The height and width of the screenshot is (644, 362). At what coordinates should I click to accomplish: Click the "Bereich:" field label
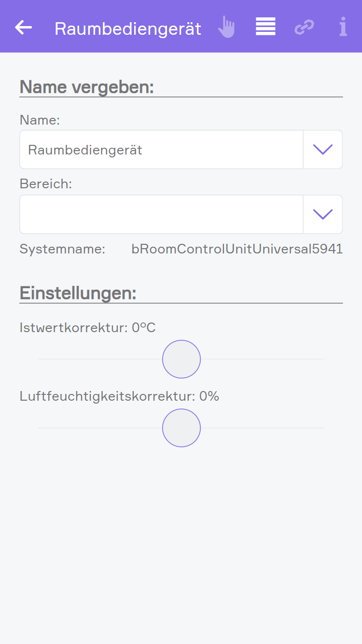[x=45, y=184]
